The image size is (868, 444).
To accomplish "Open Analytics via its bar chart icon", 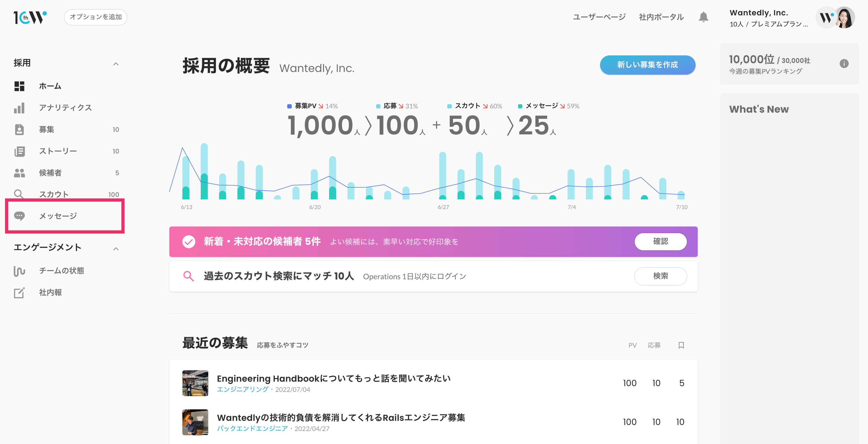I will click(19, 108).
